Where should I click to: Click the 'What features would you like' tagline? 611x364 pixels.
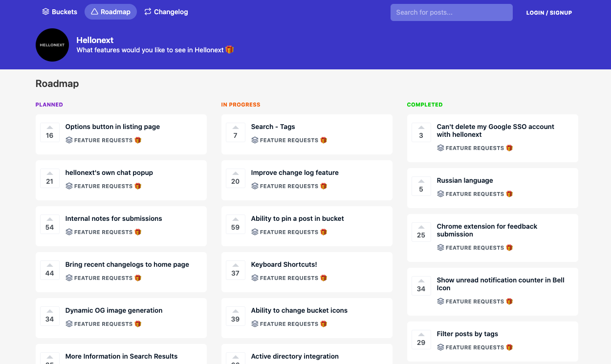click(155, 50)
